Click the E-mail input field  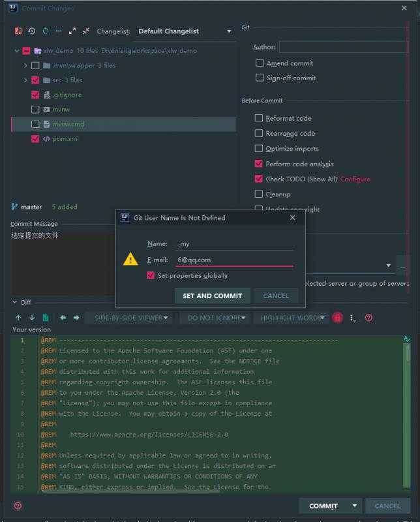tap(234, 260)
